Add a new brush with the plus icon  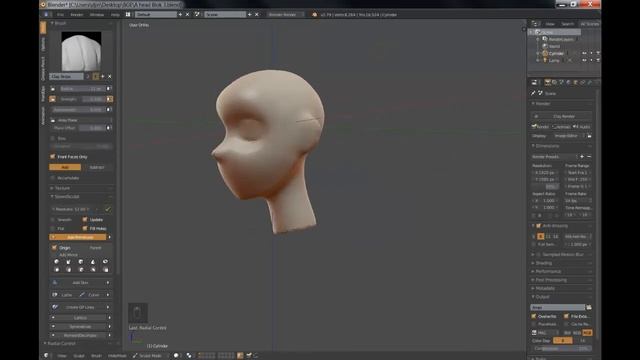102,76
